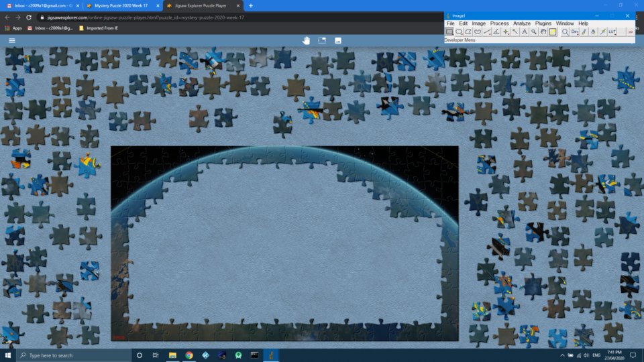Select the Oval selection tool in ImageJ
Image resolution: width=644 pixels, height=362 pixels.
(x=459, y=32)
